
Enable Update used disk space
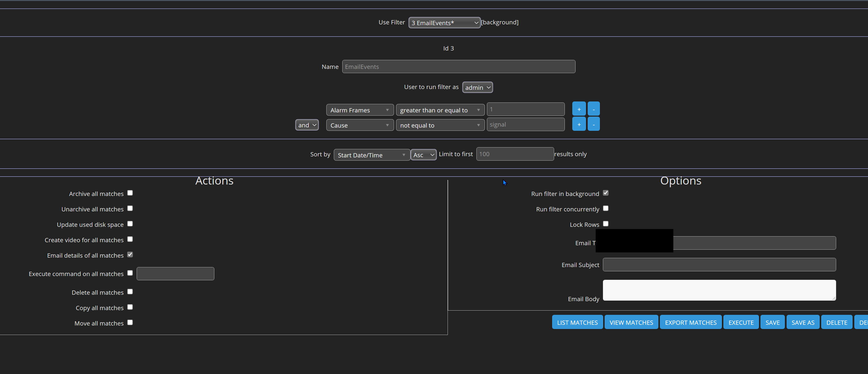(130, 224)
